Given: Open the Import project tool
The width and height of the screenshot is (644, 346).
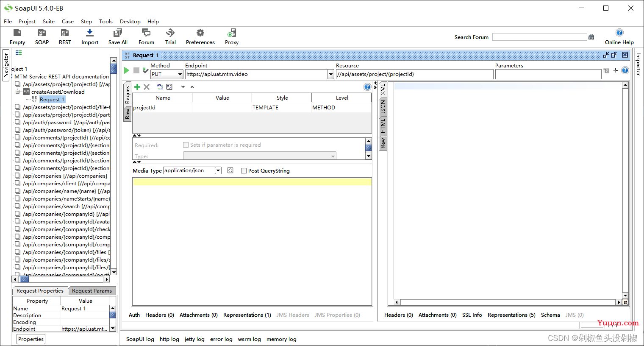Looking at the screenshot, I should [x=90, y=37].
